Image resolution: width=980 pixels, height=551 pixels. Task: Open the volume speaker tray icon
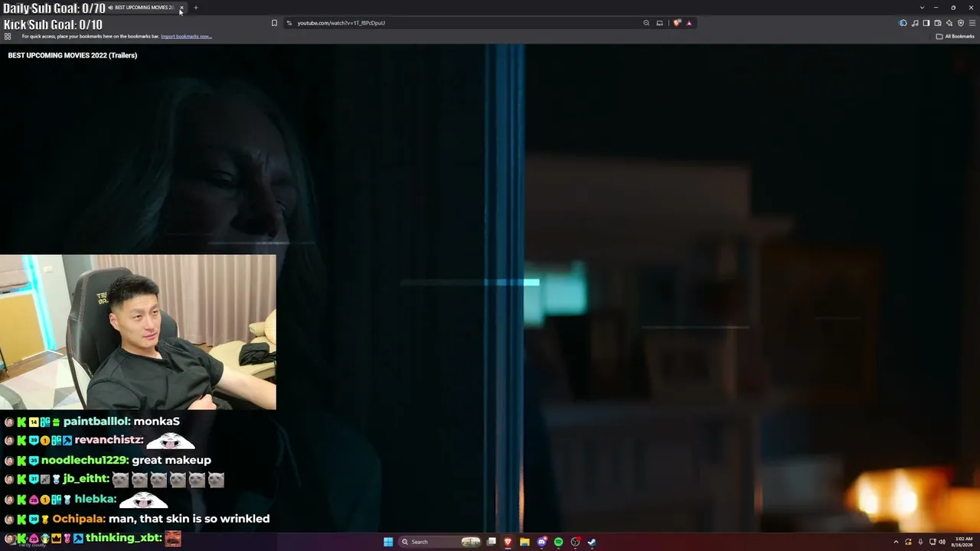[x=942, y=542]
